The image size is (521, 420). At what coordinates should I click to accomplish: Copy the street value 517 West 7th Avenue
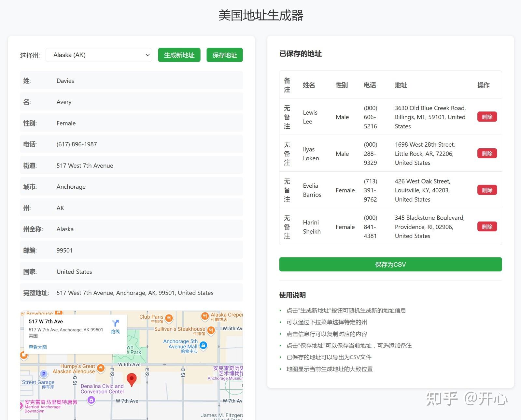point(132,165)
